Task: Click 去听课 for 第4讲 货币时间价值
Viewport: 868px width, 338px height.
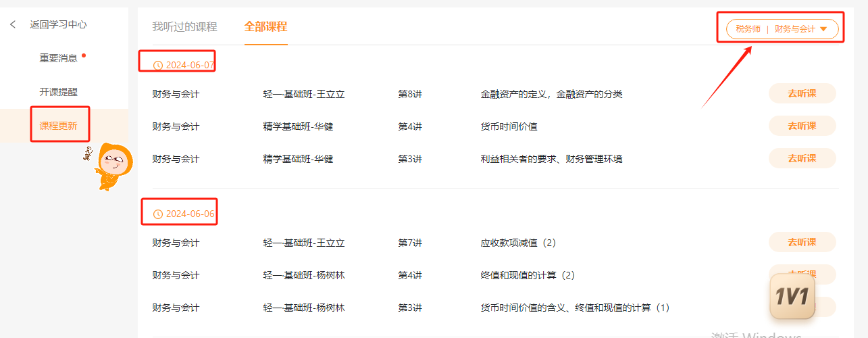Action: [x=802, y=126]
